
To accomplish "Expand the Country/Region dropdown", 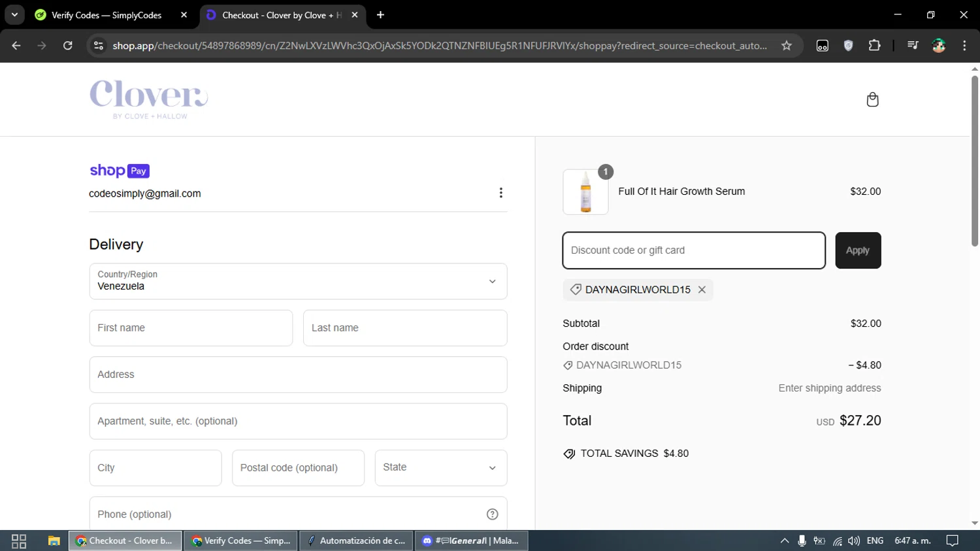I will 298,281.
